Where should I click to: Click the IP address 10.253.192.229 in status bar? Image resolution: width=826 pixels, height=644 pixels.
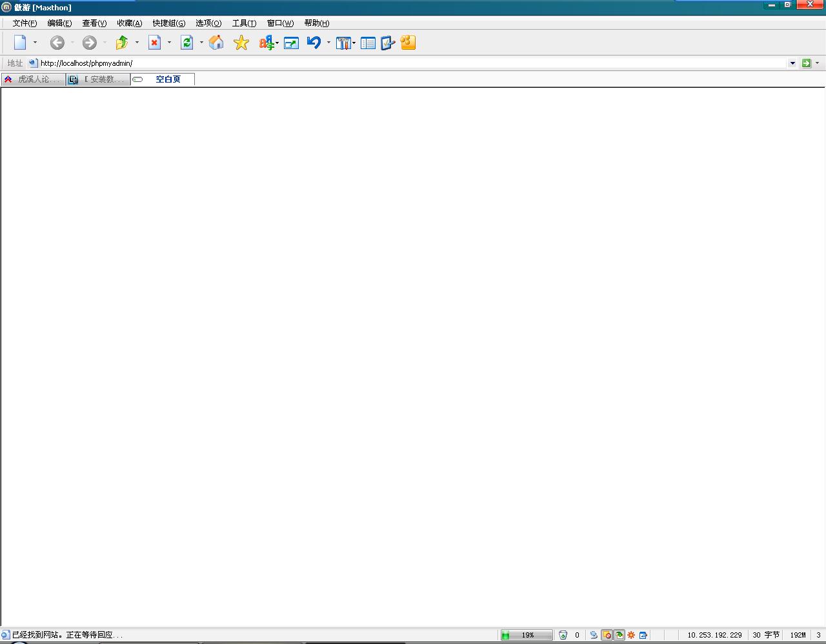coord(714,635)
